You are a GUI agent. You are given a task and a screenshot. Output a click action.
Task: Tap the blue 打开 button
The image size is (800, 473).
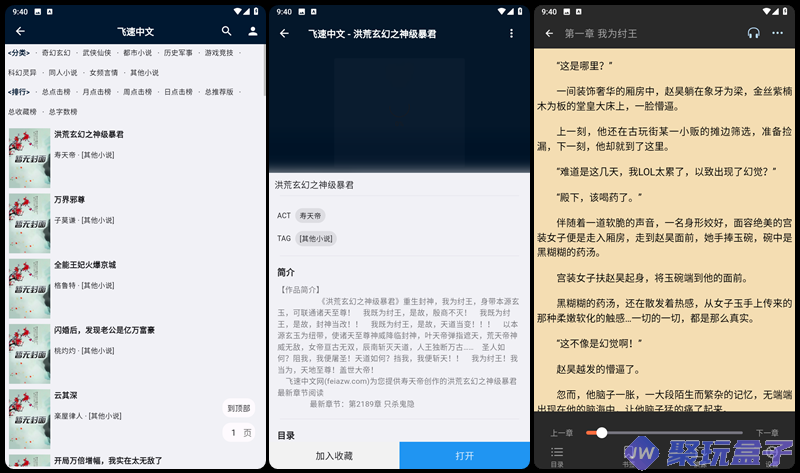coord(465,456)
